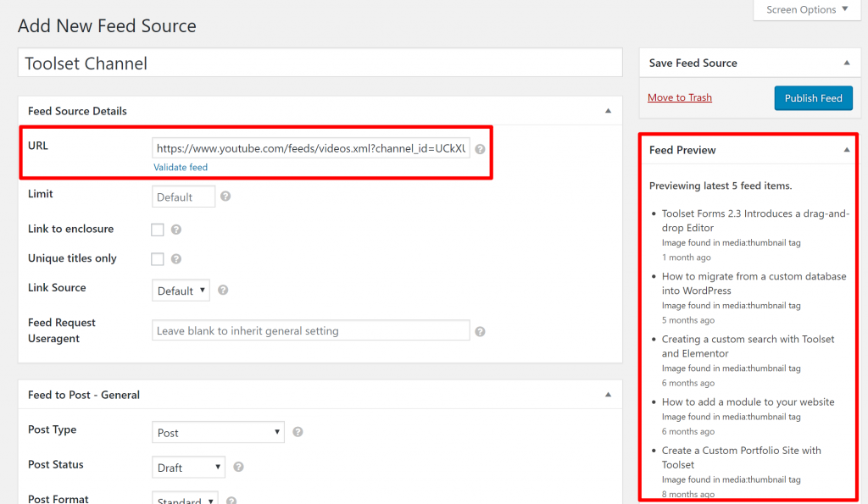Click the Feed Request Useragent label
Viewport: 868px width, 504px height.
pyautogui.click(x=61, y=330)
